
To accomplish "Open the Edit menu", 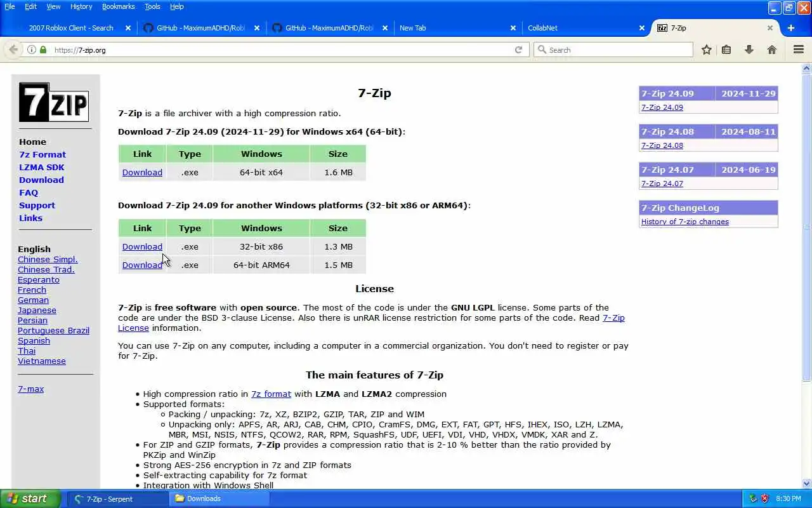I will click(30, 6).
